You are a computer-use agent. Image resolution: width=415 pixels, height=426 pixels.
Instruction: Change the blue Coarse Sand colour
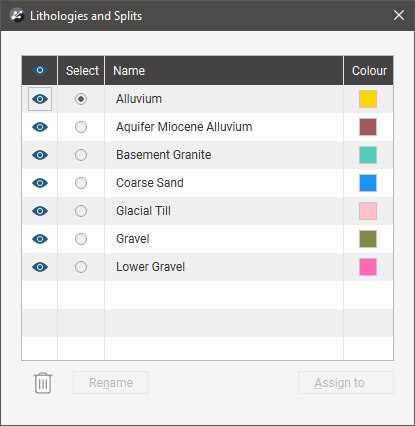click(x=368, y=183)
